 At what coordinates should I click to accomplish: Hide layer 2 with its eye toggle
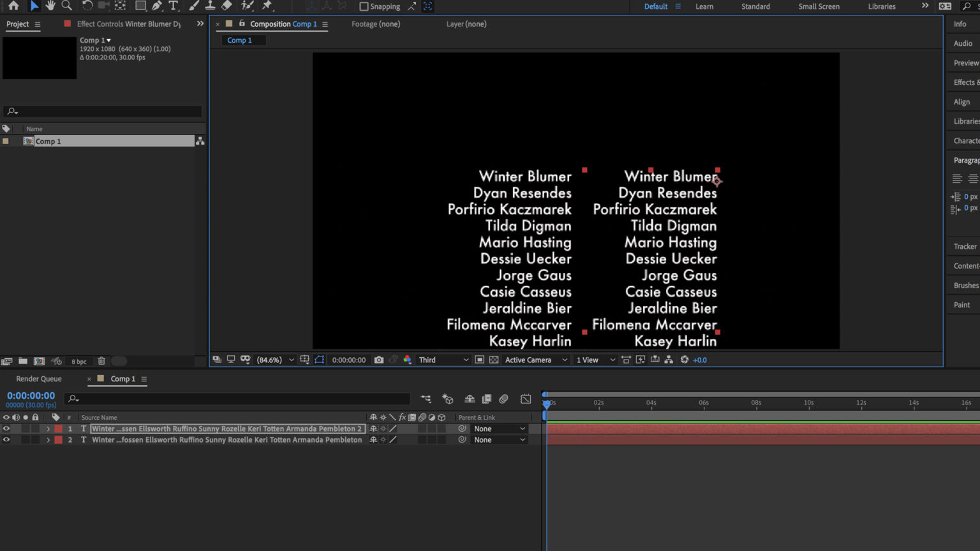pos(6,439)
